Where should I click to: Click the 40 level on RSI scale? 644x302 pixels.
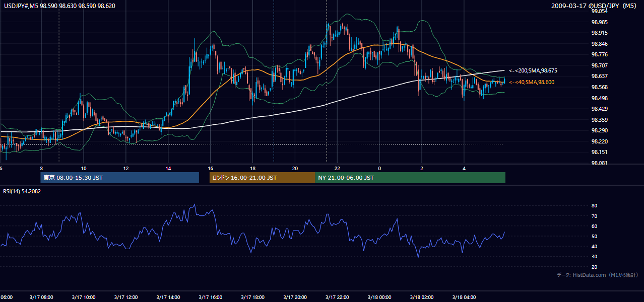pyautogui.click(x=594, y=246)
